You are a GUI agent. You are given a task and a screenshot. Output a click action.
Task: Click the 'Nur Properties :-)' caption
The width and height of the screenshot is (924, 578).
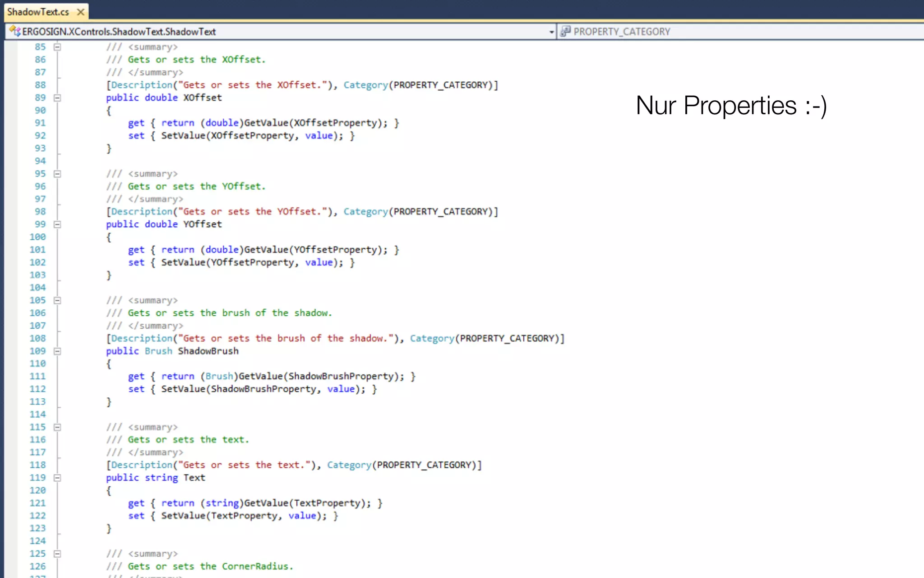[731, 106]
